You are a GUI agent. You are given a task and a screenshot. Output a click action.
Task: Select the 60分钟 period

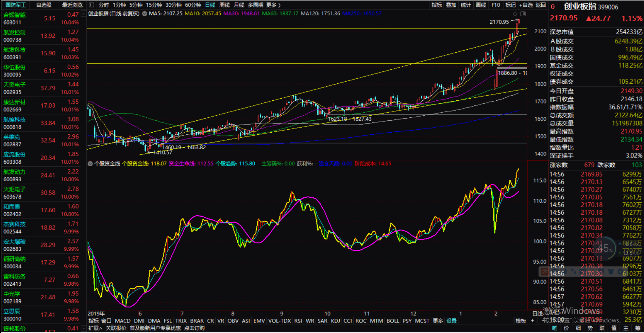tap(193, 5)
